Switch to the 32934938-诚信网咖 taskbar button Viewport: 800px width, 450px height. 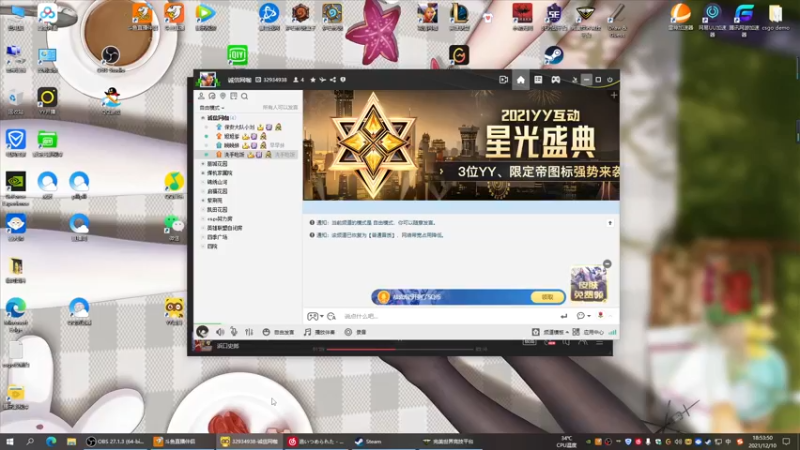click(x=249, y=441)
